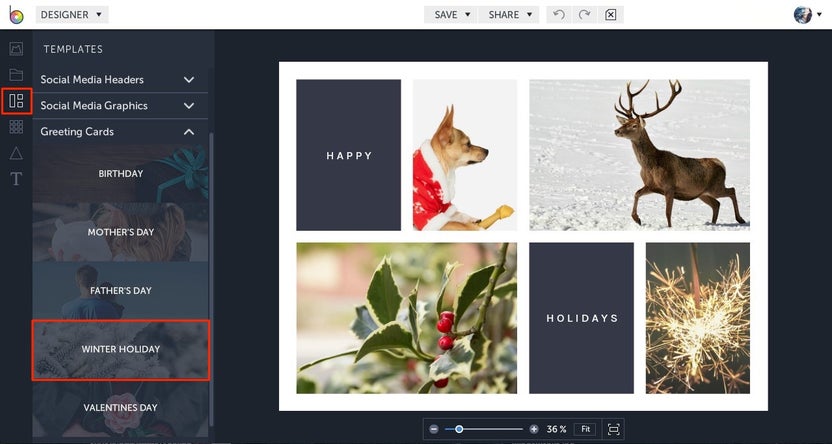Click the BeFunky logo icon
The height and width of the screenshot is (444, 832).
tap(16, 15)
